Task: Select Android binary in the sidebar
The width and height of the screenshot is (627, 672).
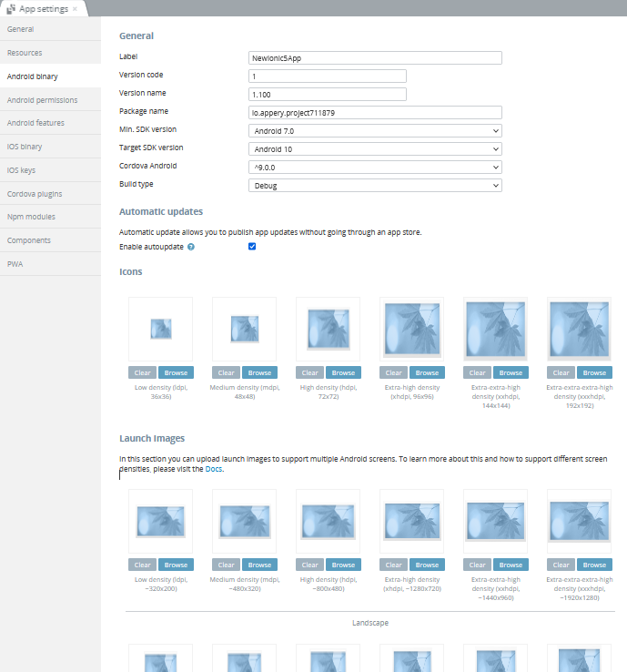Action: coord(51,76)
